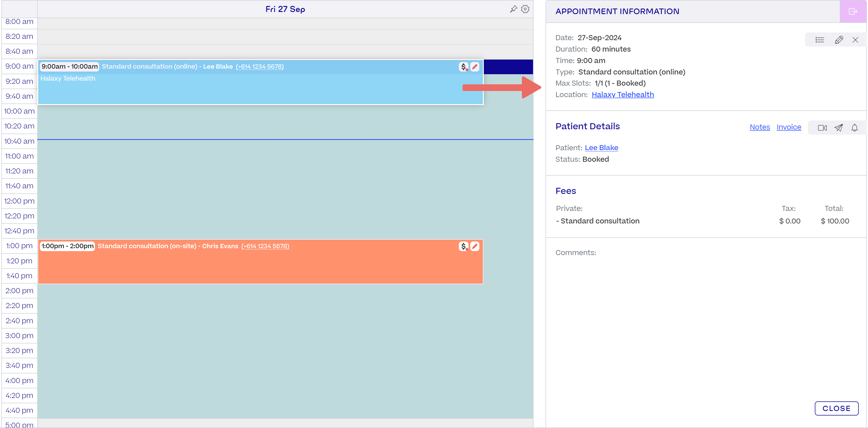Click dollar icon on Lee Blake appointment
The width and height of the screenshot is (868, 428).
click(x=464, y=67)
